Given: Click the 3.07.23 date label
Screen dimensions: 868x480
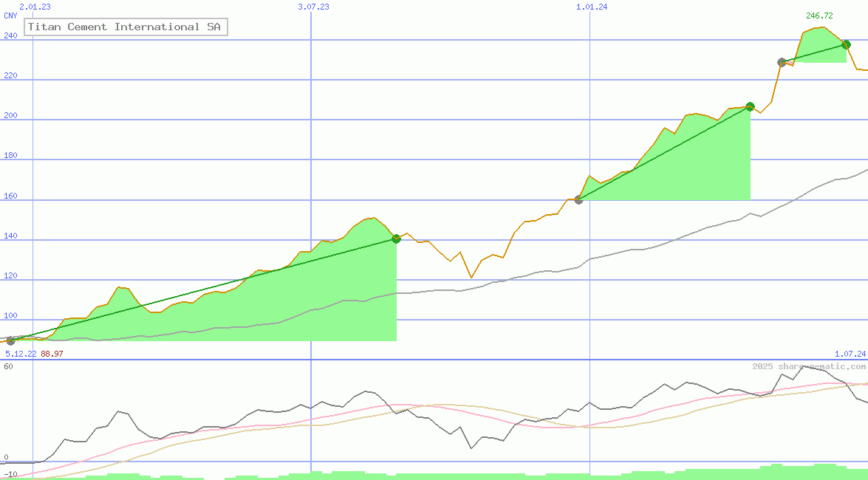Looking at the screenshot, I should click(313, 7).
